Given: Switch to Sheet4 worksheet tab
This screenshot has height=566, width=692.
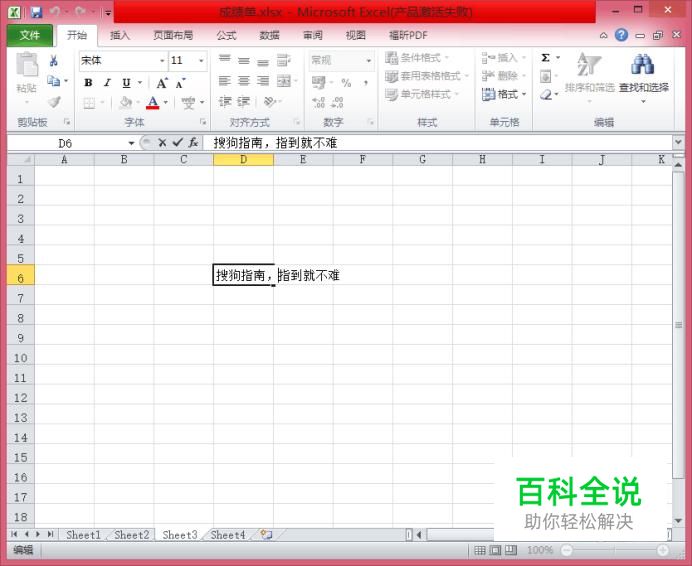Looking at the screenshot, I should [228, 535].
